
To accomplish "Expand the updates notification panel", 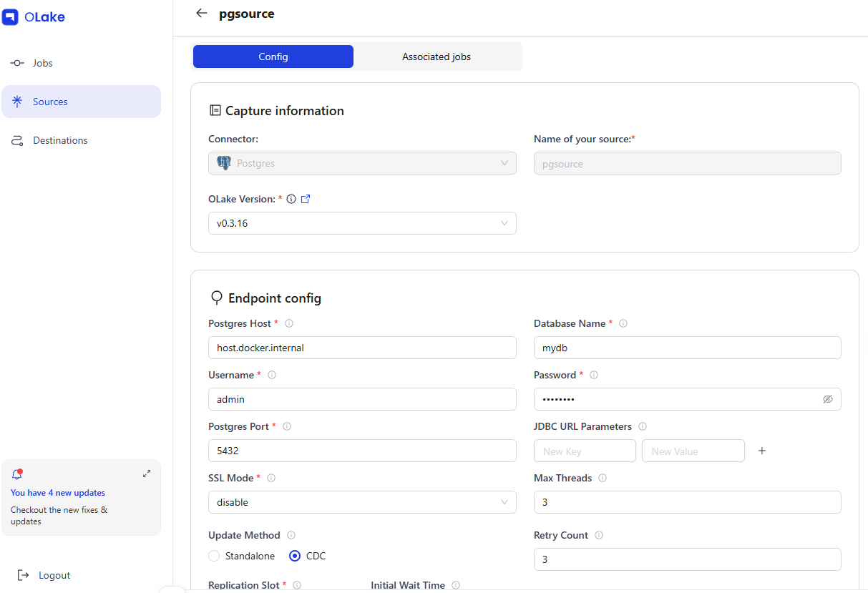I will 147,474.
